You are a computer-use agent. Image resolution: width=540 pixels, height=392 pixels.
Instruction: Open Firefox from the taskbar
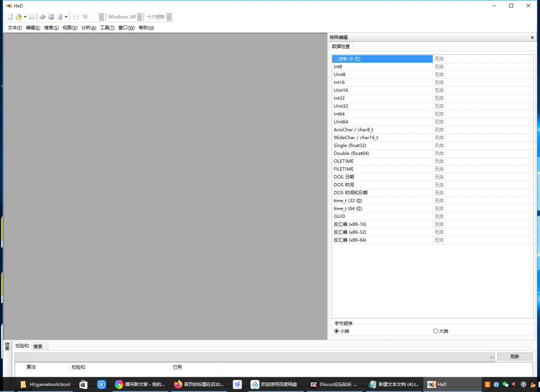click(x=178, y=385)
